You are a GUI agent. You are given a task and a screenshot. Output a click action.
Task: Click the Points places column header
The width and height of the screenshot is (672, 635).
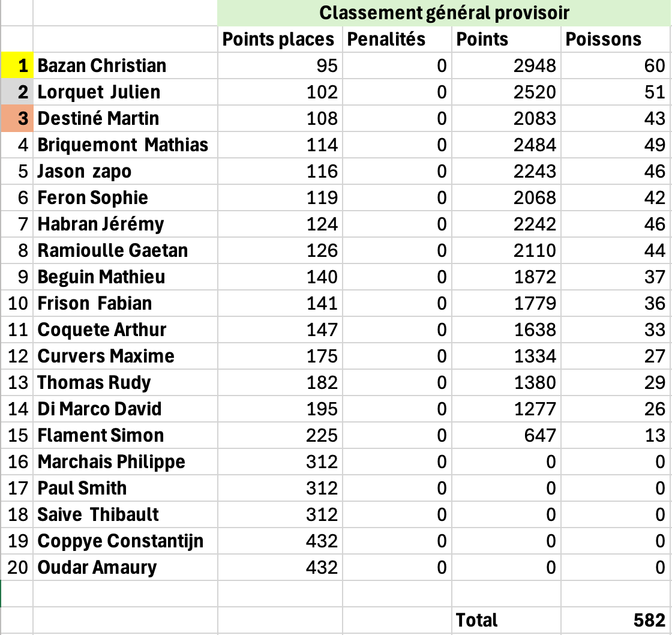[278, 40]
